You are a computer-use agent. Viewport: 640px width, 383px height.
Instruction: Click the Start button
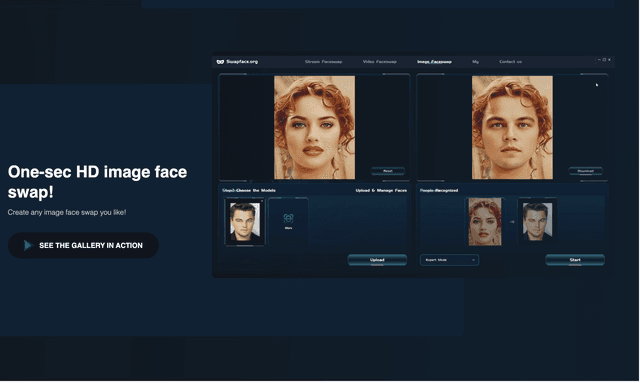click(x=575, y=260)
